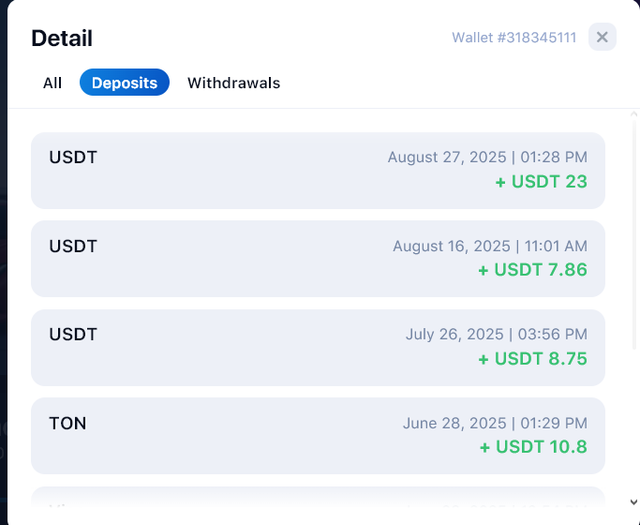Click the Wallet #318345111 link
This screenshot has height=525, width=640.
point(514,38)
